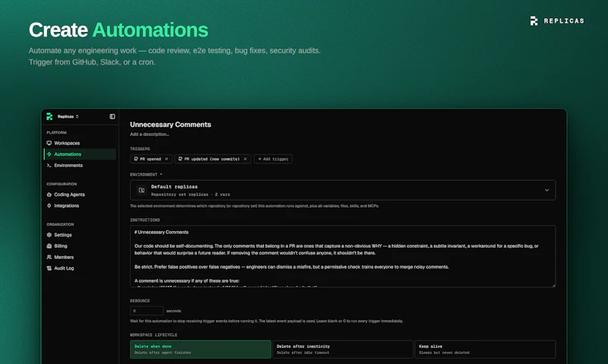Click the Automations lightning bolt icon
Screen dimensions: 608x364
point(49,154)
